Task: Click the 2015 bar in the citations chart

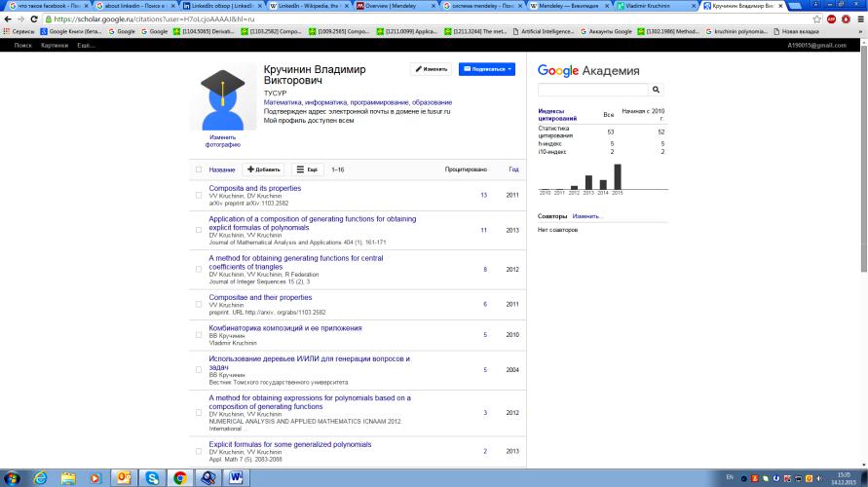Action: 618,176
